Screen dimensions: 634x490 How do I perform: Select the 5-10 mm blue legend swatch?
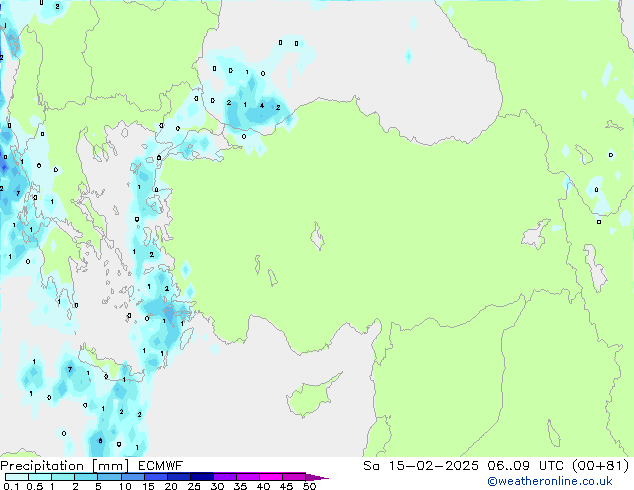coord(110,477)
